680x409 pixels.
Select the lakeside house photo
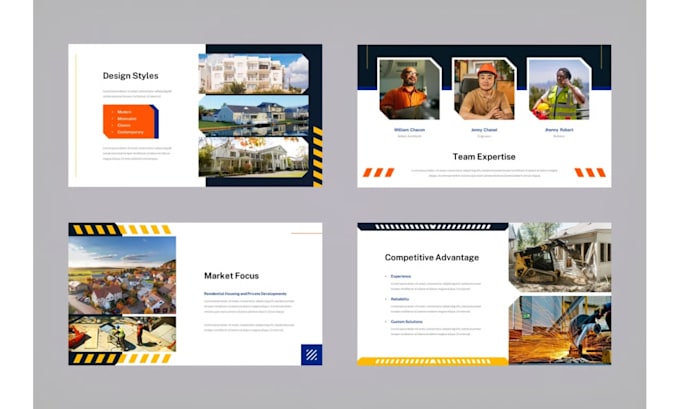(x=253, y=115)
